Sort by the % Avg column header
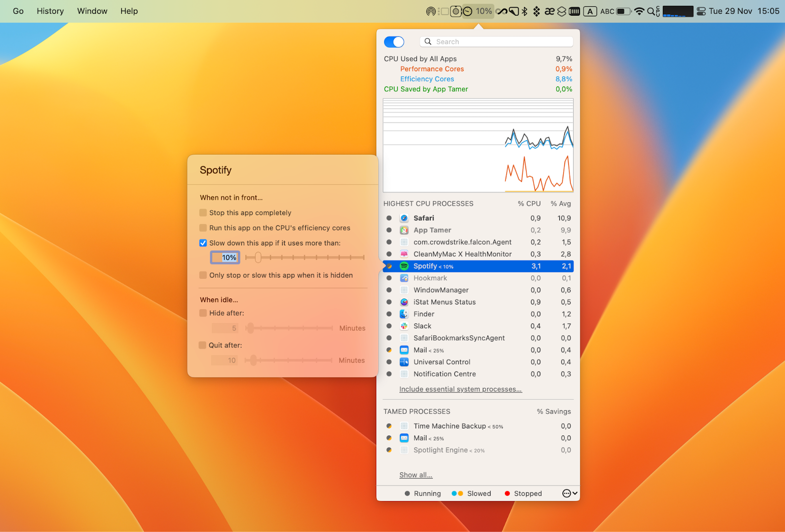 pyautogui.click(x=561, y=204)
